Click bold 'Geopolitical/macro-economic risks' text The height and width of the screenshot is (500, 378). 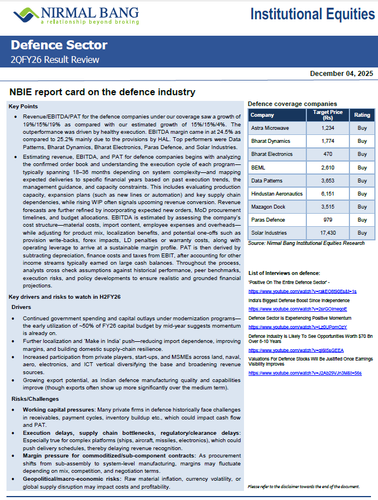coord(72,479)
